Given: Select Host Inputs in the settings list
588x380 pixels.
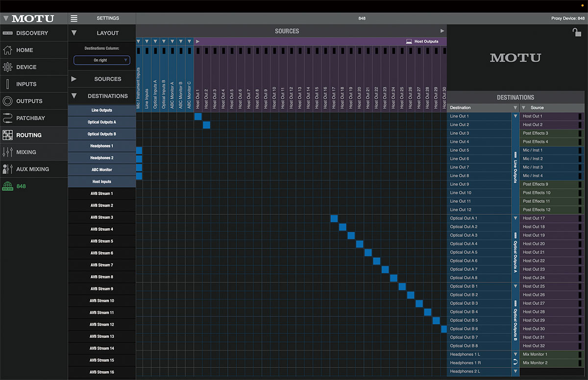Looking at the screenshot, I should 102,182.
